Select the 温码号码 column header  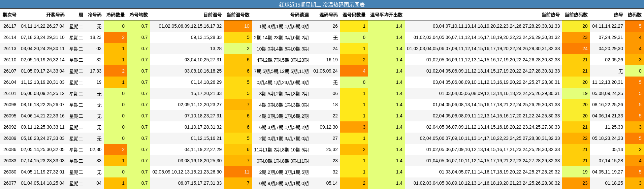(x=329, y=15)
